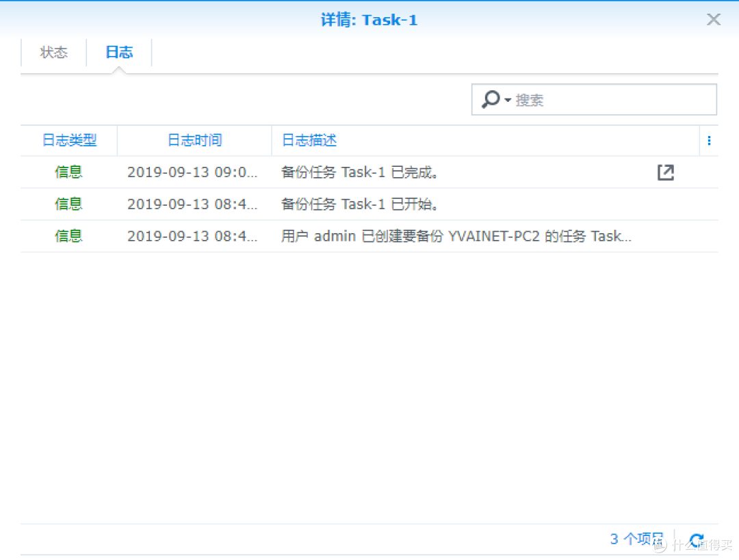Select the 日志 tab
Screen dimensions: 739x560
(119, 53)
